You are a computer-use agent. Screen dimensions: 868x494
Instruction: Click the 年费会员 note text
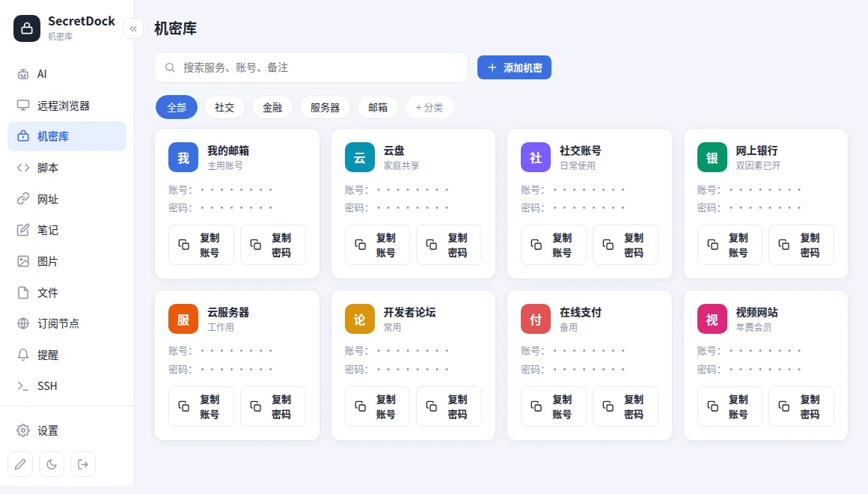pyautogui.click(x=754, y=327)
